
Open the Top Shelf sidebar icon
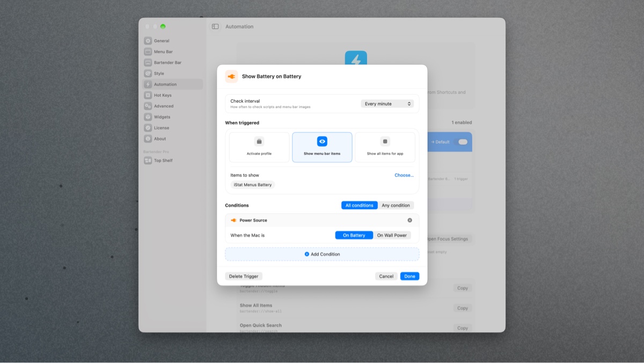point(148,161)
